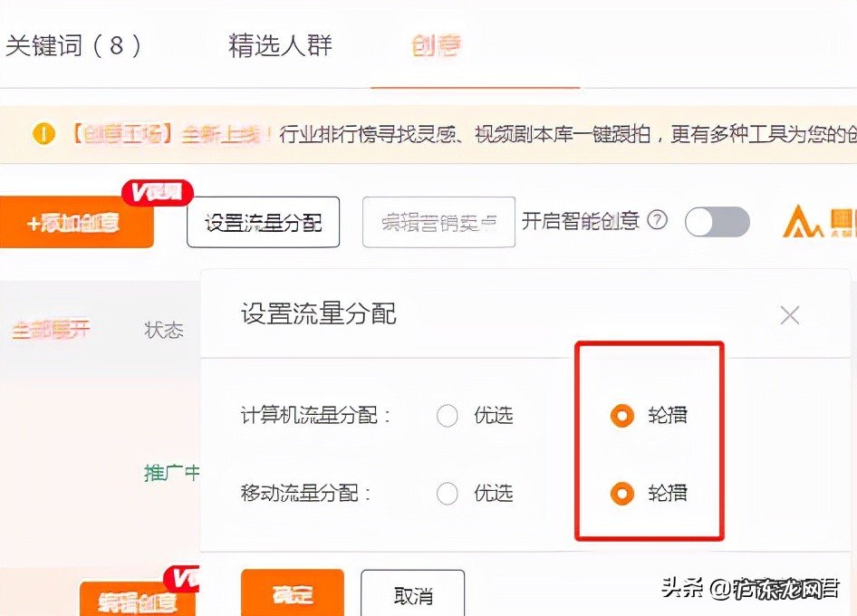Image resolution: width=857 pixels, height=616 pixels.
Task: Click the V便捷 badge on 添加创意
Action: pyautogui.click(x=157, y=193)
